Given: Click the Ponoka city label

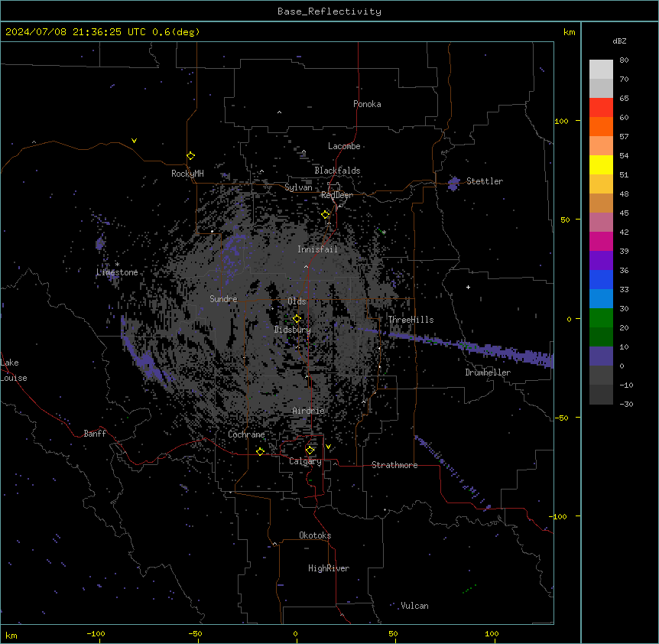Looking at the screenshot, I should coord(367,104).
